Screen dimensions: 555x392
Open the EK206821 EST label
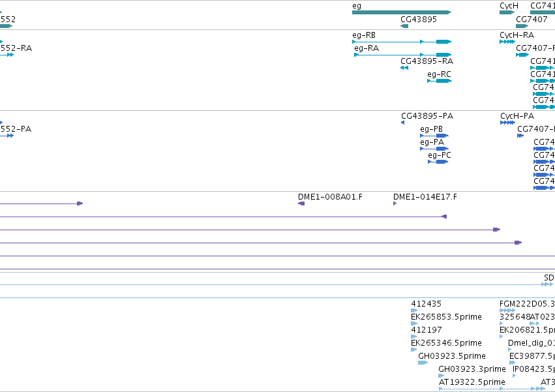click(527, 330)
